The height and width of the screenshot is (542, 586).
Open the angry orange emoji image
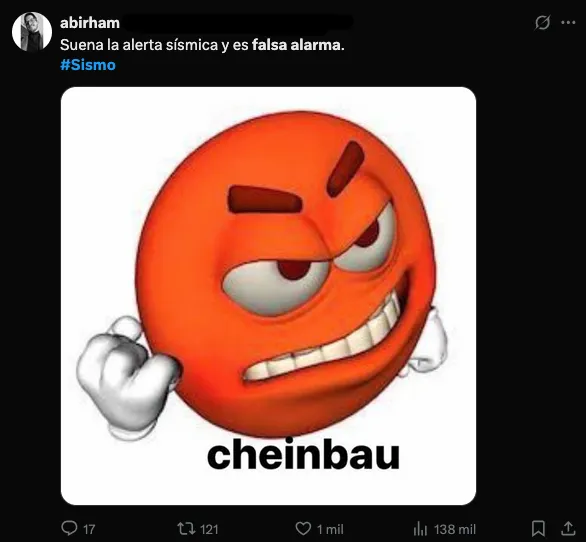point(268,296)
